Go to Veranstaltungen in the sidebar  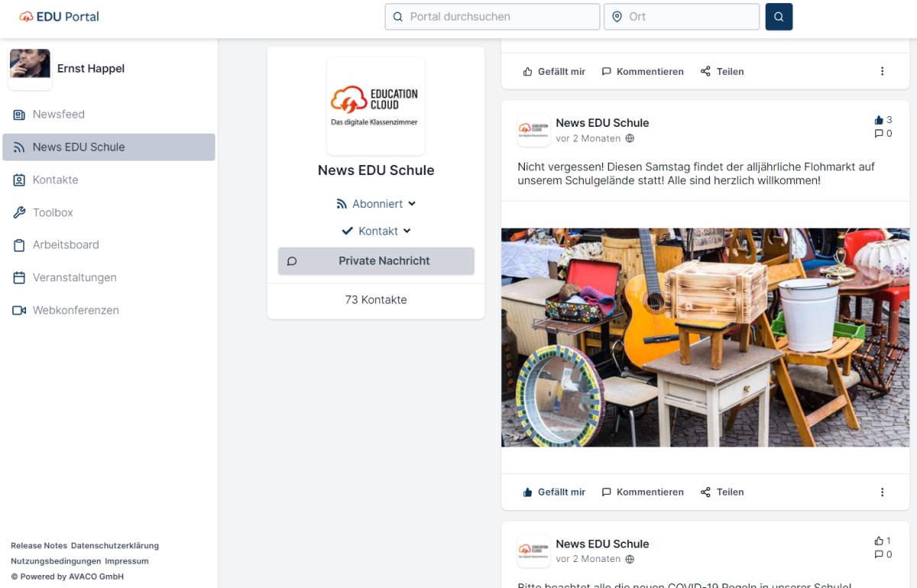[x=74, y=278]
